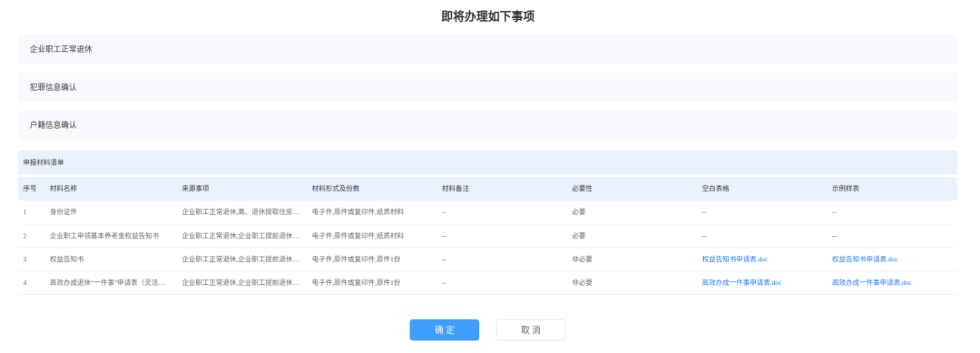The image size is (980, 353).
Task: Click the 材料备注 column header
Action: pyautogui.click(x=455, y=189)
